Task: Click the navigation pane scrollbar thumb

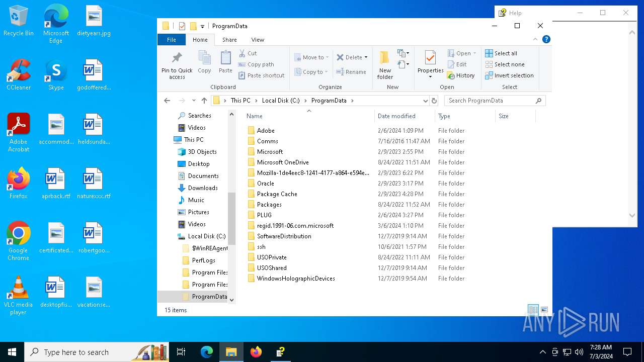Action: (232, 219)
